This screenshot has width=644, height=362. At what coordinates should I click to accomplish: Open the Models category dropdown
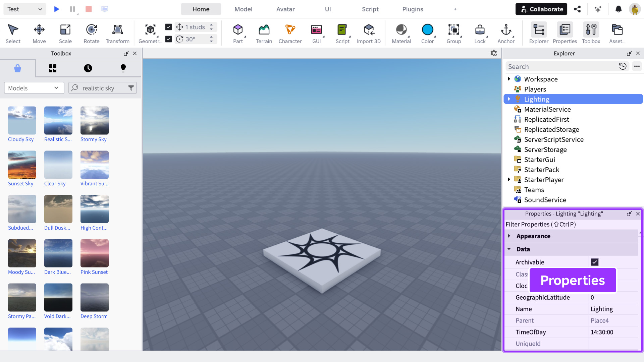pyautogui.click(x=34, y=88)
